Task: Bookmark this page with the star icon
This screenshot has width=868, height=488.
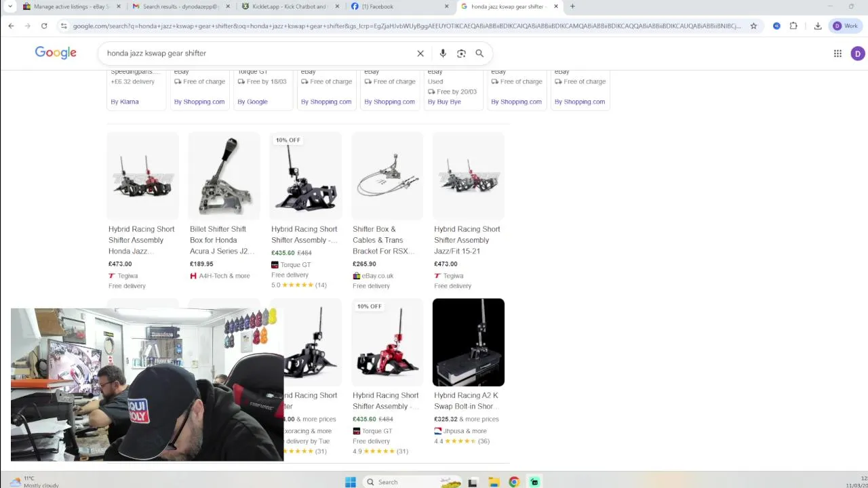Action: point(753,26)
